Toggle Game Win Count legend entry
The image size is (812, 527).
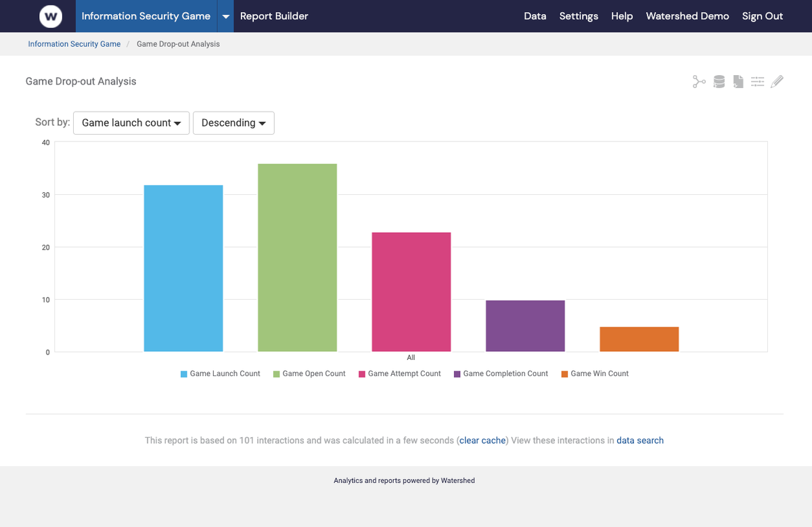(x=595, y=373)
